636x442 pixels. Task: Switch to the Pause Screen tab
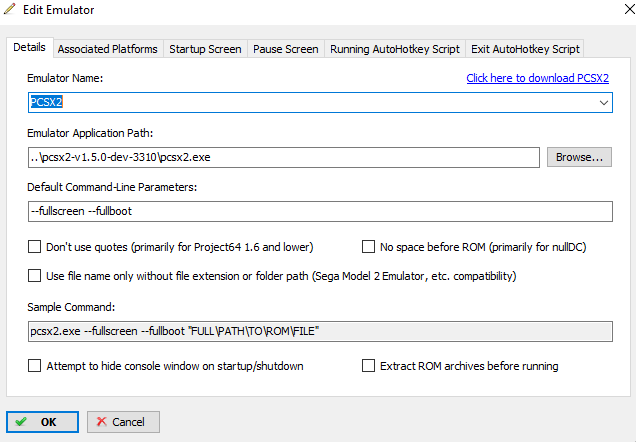286,49
